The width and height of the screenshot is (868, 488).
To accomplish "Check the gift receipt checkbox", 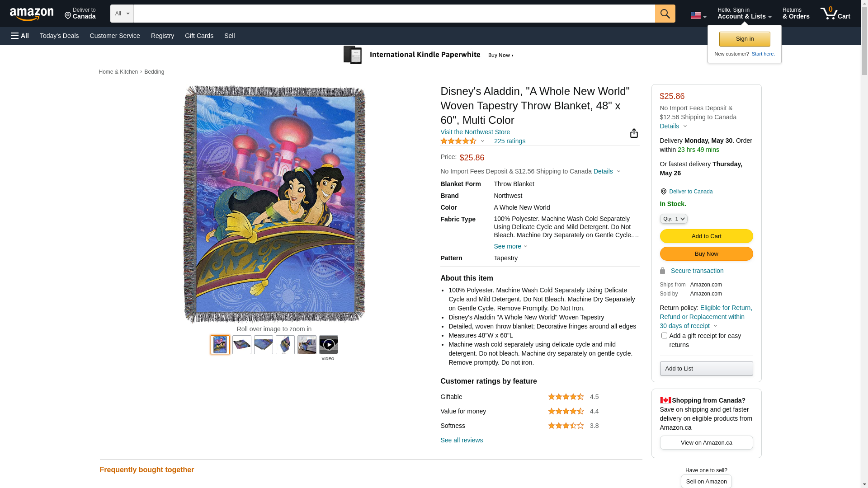I will pyautogui.click(x=664, y=336).
